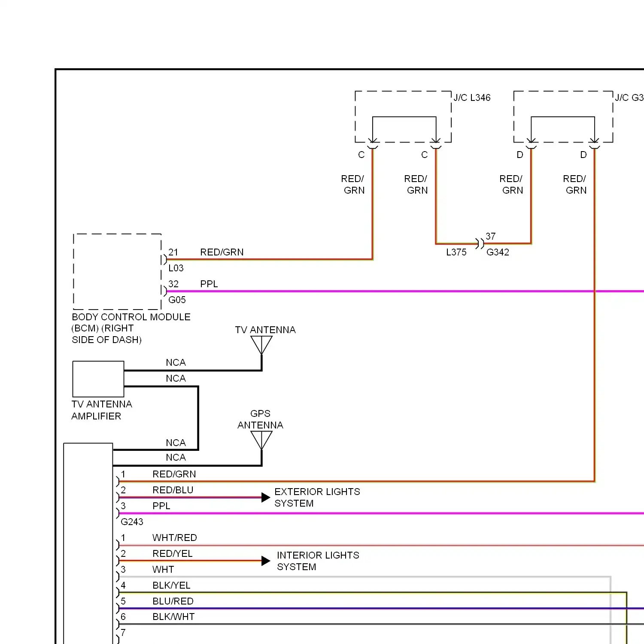The height and width of the screenshot is (644, 644).
Task: Click the GPS ANTENNA symbol triangle
Action: point(261,440)
